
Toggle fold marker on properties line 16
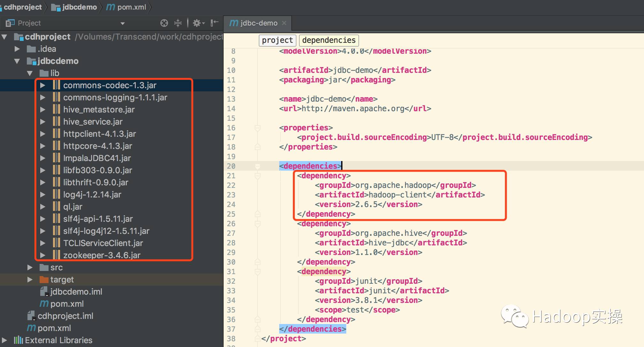coord(257,128)
